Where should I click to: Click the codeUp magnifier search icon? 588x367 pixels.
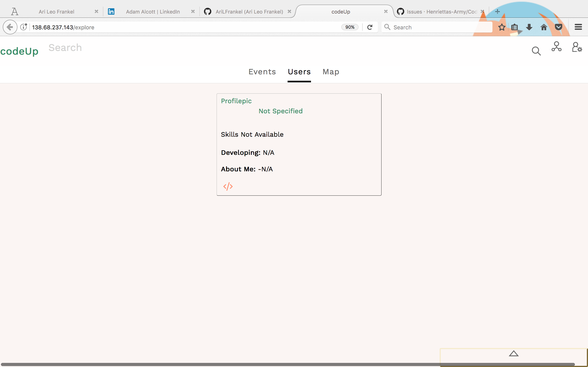[536, 51]
